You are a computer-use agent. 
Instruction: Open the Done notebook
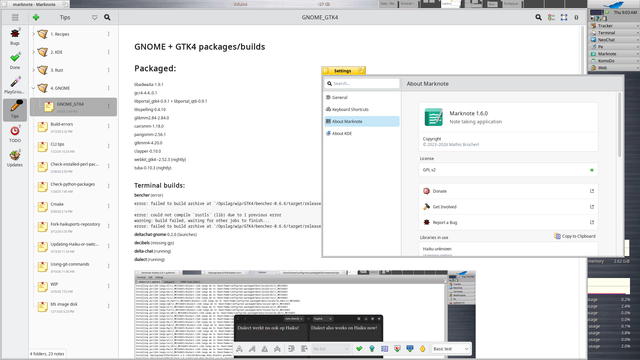15,61
